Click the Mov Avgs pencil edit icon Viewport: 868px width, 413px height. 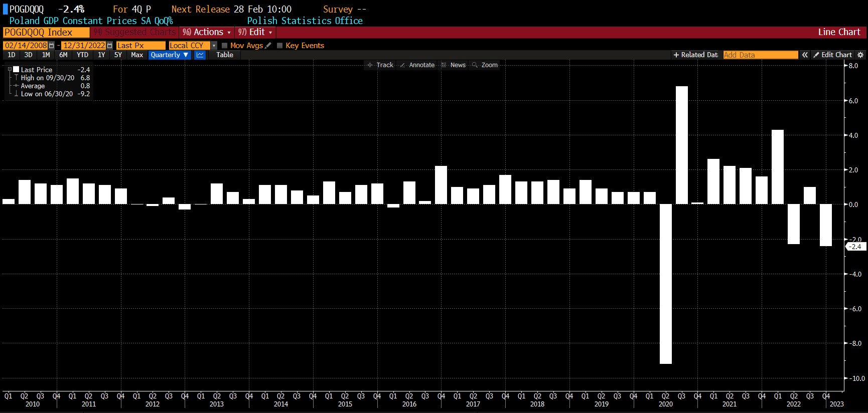click(x=268, y=46)
